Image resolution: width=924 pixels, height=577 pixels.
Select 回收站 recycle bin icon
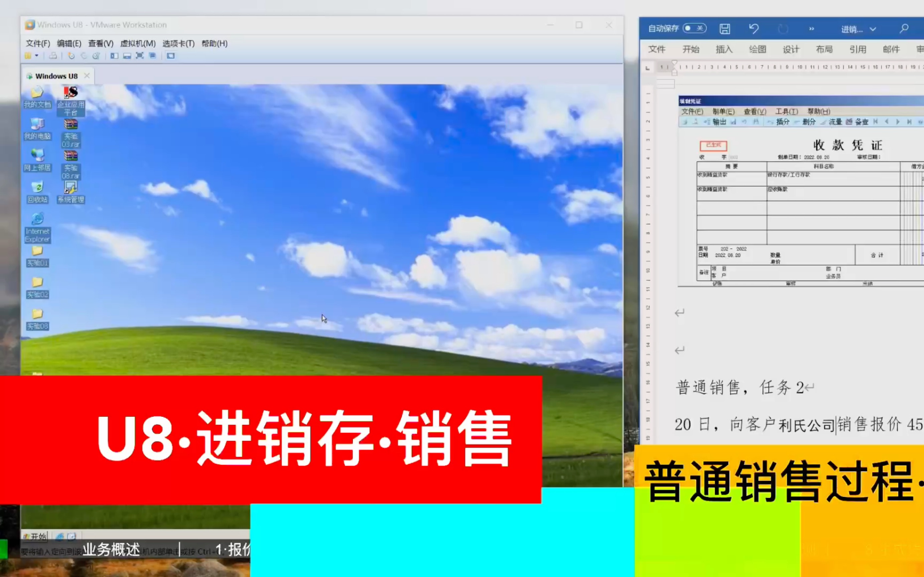[x=37, y=192]
